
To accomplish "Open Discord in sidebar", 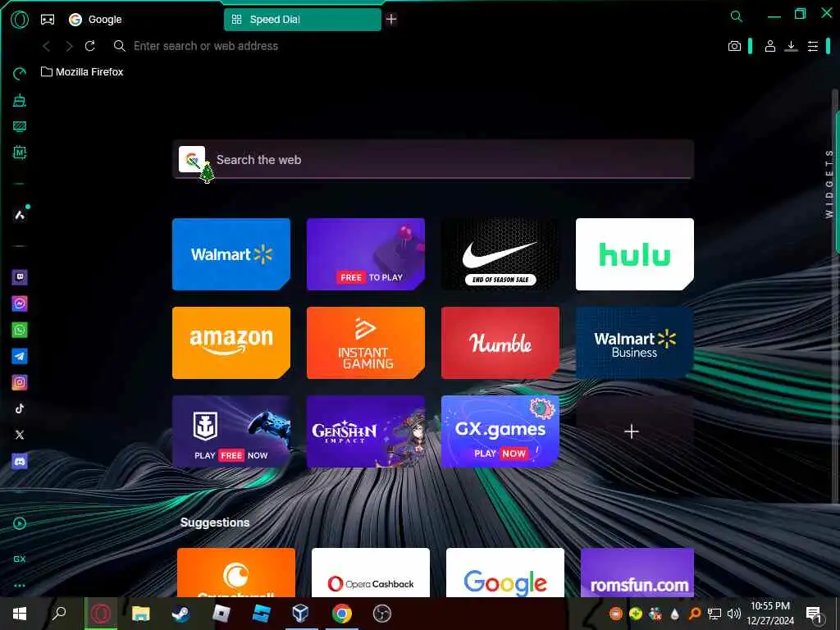I will (20, 461).
